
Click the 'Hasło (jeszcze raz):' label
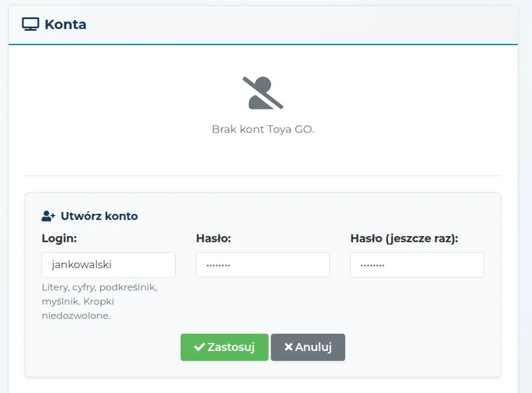coord(404,239)
